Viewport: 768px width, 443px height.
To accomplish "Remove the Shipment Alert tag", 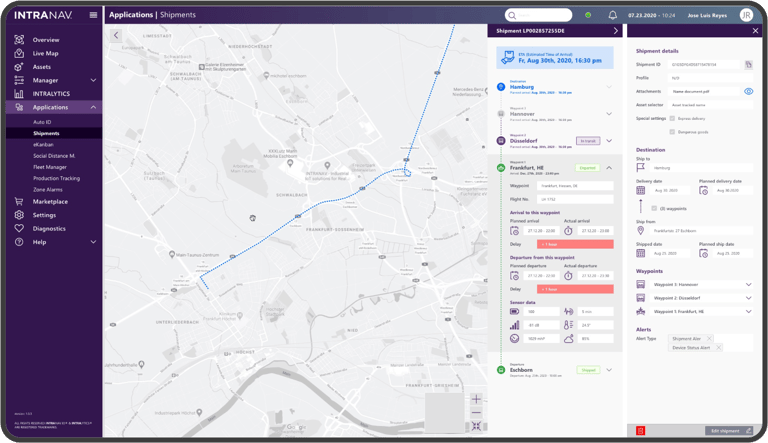I will pyautogui.click(x=709, y=339).
